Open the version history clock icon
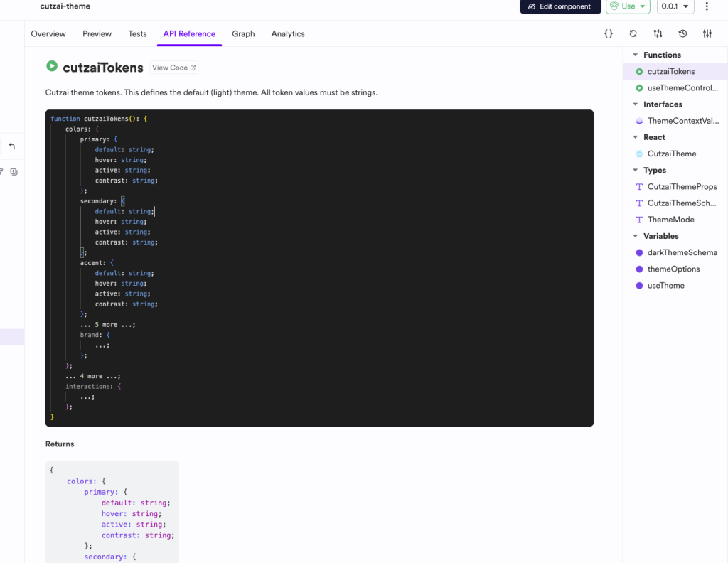The image size is (728, 563). click(682, 33)
